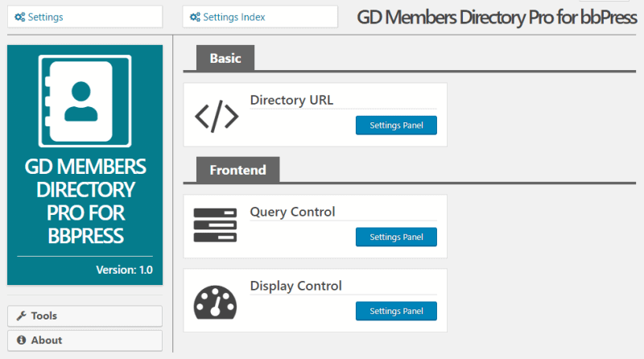The image size is (644, 359).
Task: Select the Frontend section tab
Action: [237, 170]
